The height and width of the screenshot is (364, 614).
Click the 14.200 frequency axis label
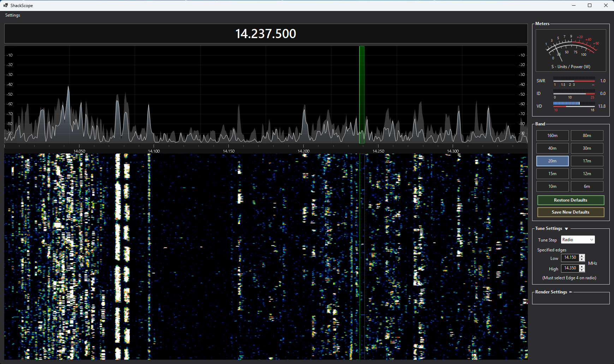point(303,151)
